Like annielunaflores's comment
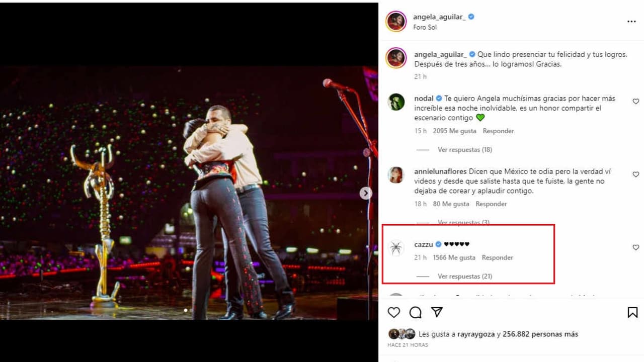Screen dimensions: 644x362 (635, 174)
